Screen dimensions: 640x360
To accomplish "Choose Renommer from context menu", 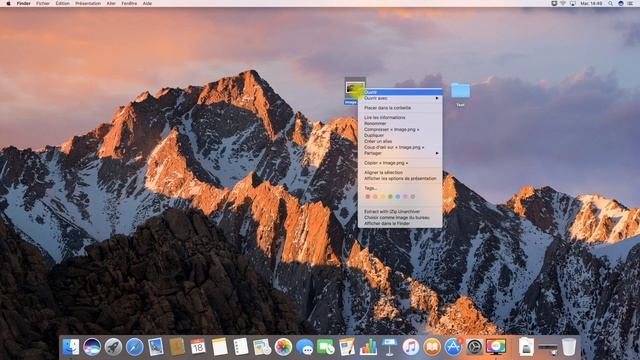I will click(x=400, y=123).
